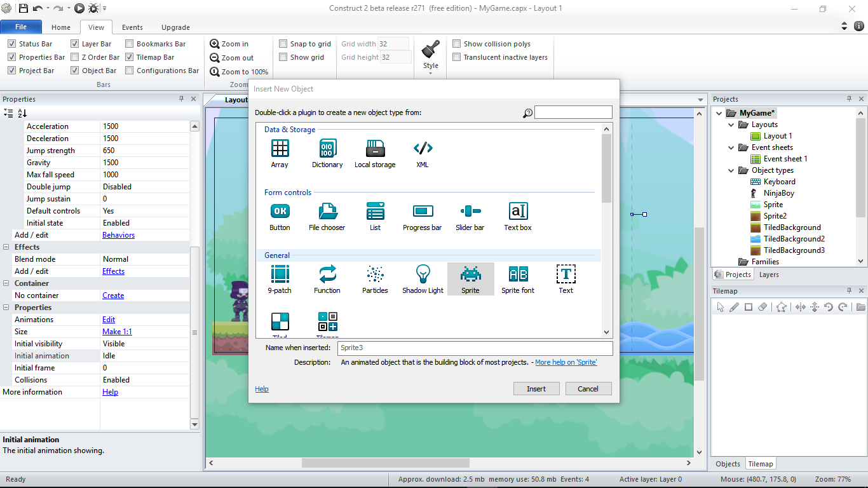Click the debug bug icon in title bar
This screenshot has height=488, width=868.
[93, 8]
